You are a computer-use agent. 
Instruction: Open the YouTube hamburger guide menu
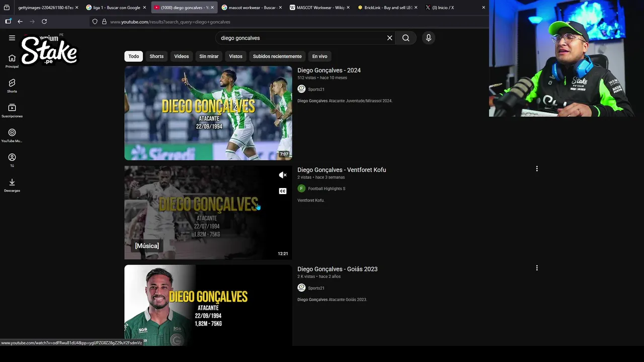(12, 38)
